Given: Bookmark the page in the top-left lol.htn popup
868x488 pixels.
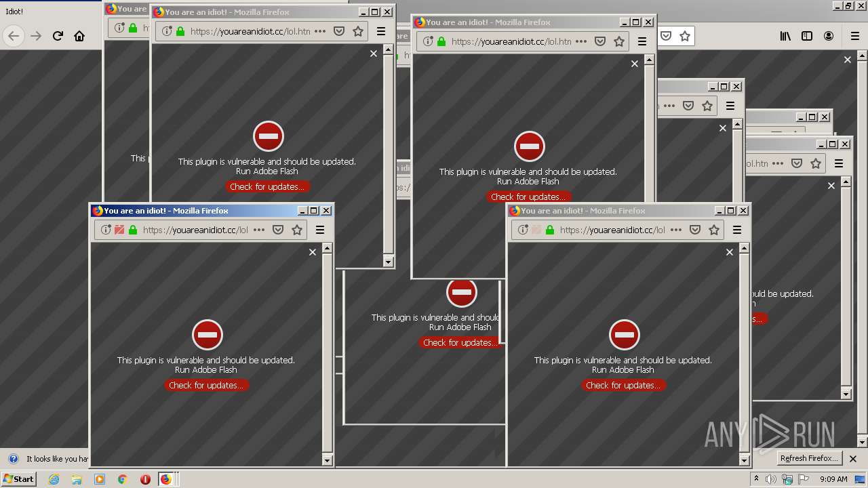Looking at the screenshot, I should pyautogui.click(x=358, y=31).
